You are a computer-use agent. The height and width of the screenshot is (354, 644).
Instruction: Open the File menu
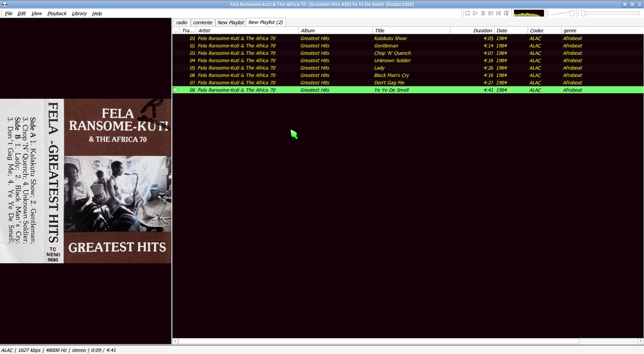click(9, 14)
